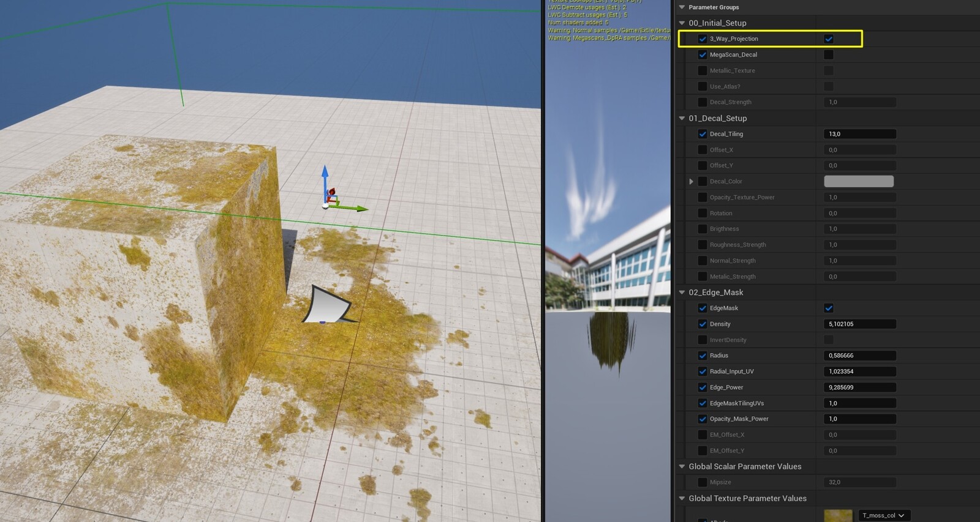Enable the Roughness_Strength override checkbox
This screenshot has width=980, height=522.
click(x=703, y=245)
